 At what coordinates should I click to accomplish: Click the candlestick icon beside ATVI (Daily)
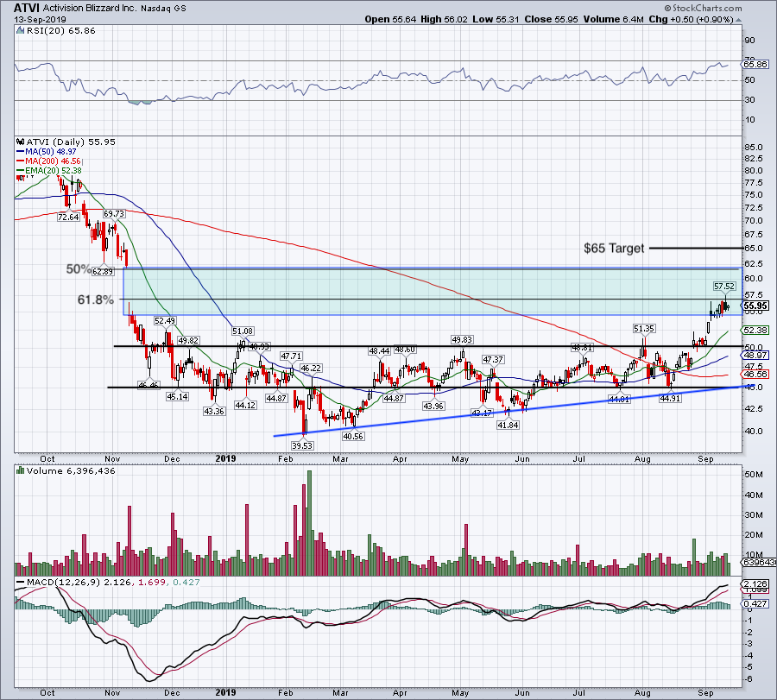pyautogui.click(x=21, y=142)
